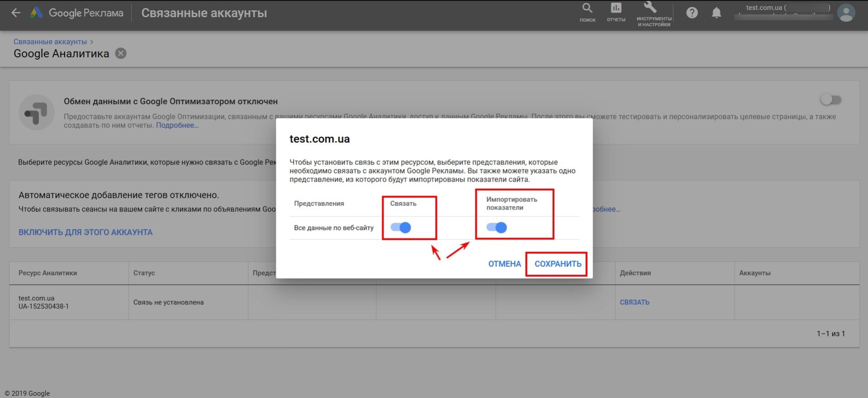Click the Ресурс Аналитики column header

point(47,273)
